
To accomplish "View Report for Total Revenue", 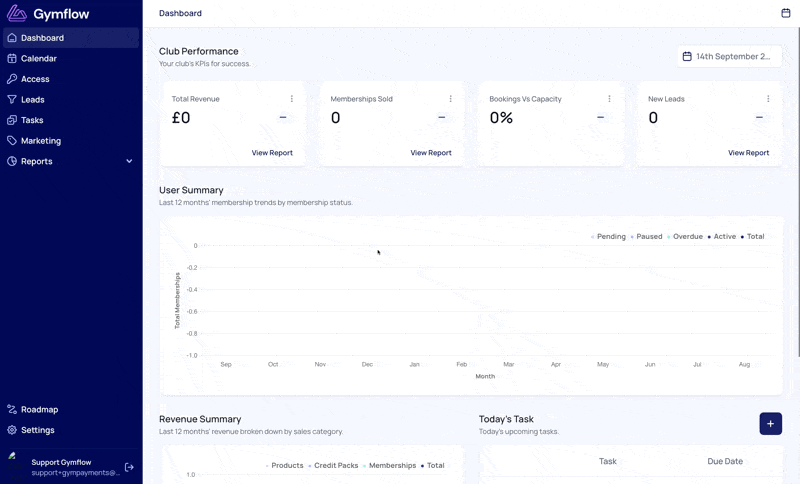I will tap(272, 152).
